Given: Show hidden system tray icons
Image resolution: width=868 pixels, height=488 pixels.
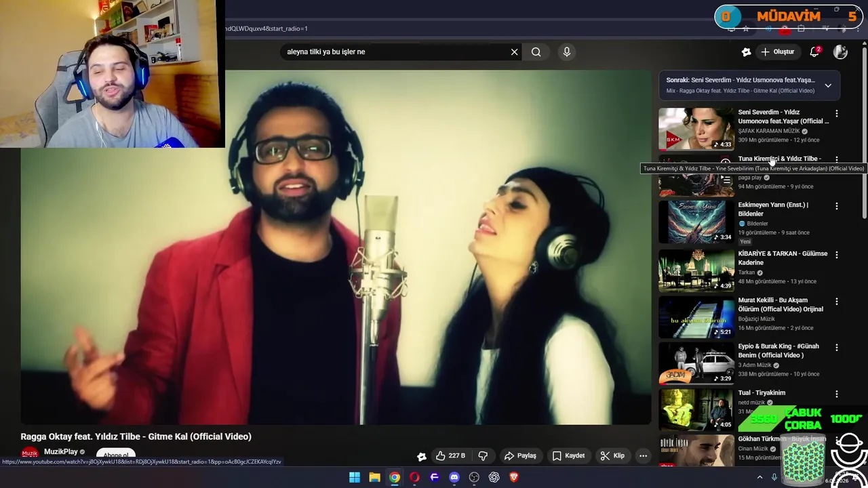Looking at the screenshot, I should [759, 477].
